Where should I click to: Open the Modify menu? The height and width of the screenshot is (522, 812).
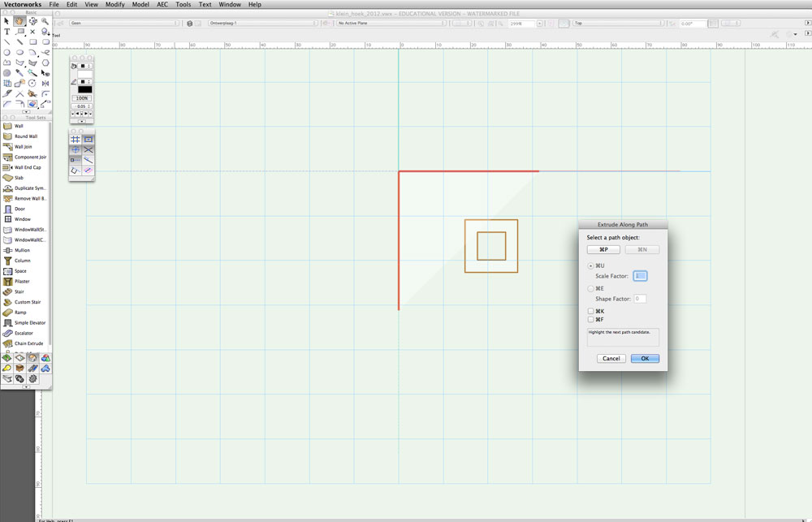[115, 4]
